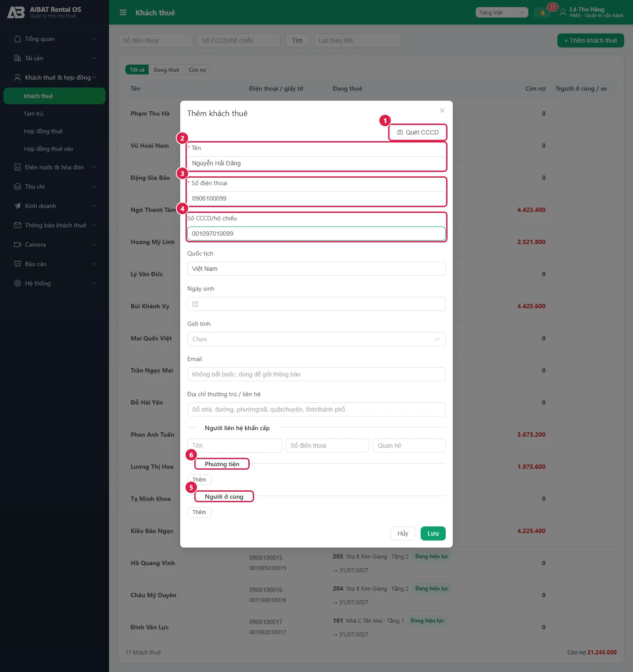
Task: Click the emergency contact Quan hệ field
Action: point(409,446)
